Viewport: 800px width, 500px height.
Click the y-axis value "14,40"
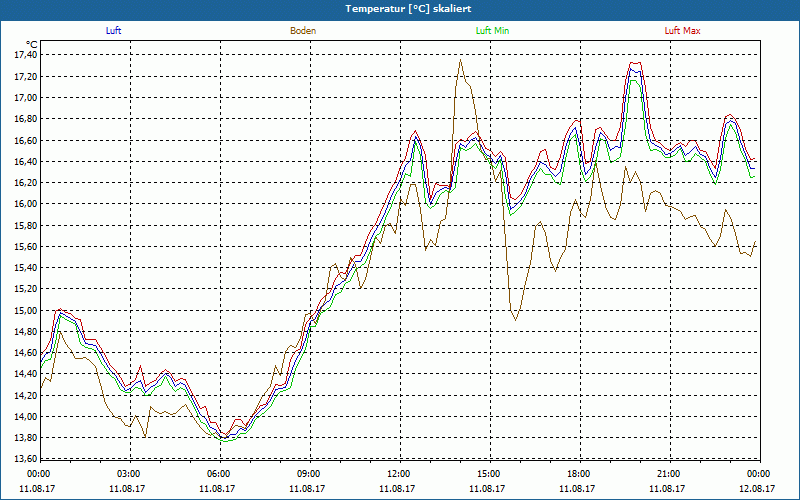click(27, 374)
